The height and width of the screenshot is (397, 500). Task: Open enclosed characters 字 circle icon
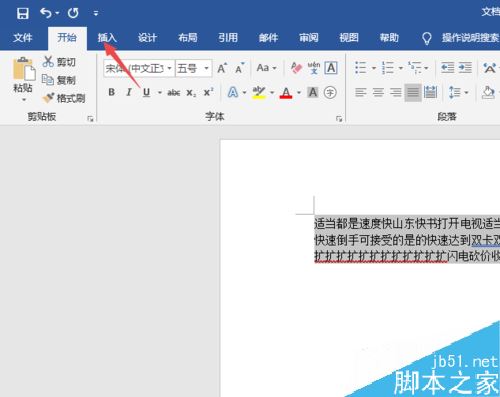click(x=330, y=92)
